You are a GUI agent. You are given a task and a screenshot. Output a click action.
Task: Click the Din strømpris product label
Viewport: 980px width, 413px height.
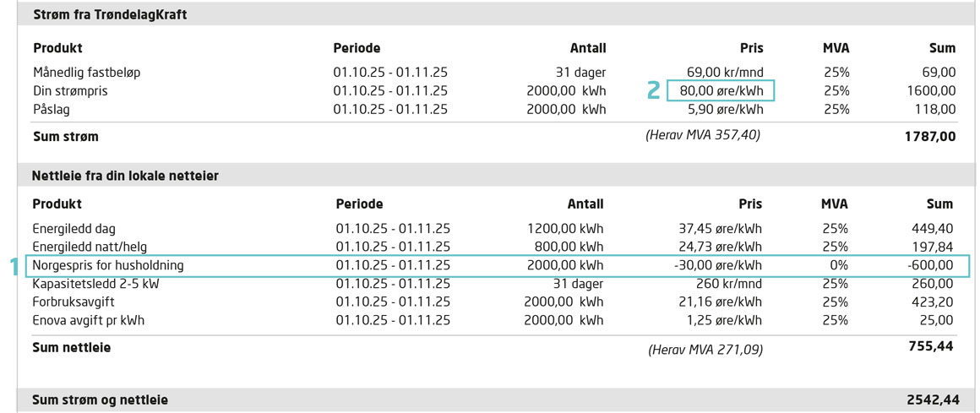[x=70, y=90]
